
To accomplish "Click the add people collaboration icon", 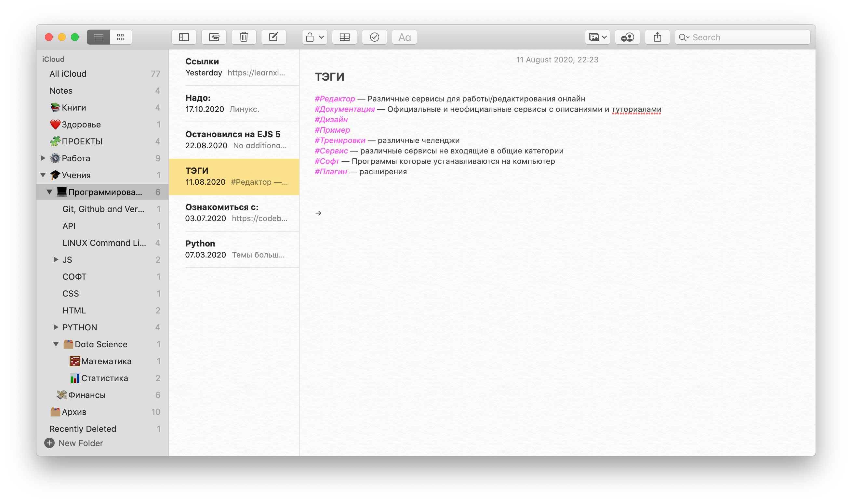I will point(627,37).
